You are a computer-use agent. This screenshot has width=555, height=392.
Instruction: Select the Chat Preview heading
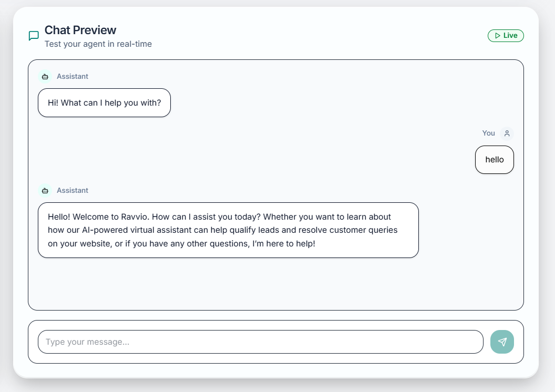(80, 30)
